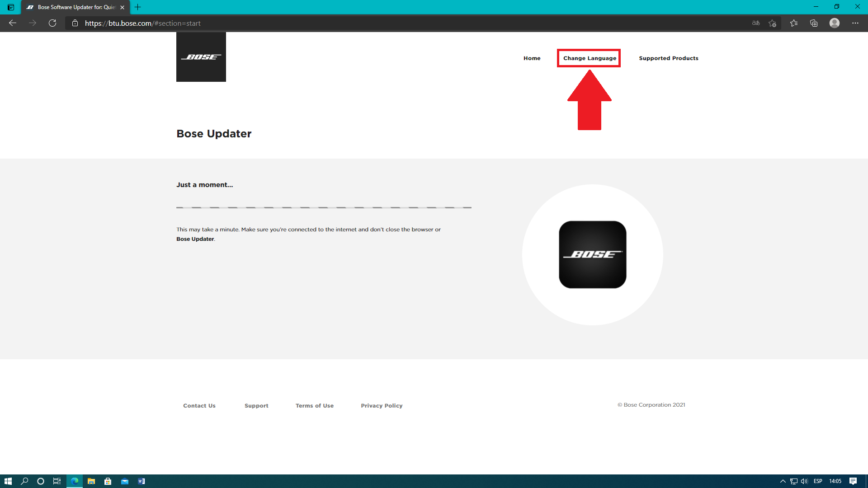
Task: Click the browser back arrow
Action: tap(13, 23)
